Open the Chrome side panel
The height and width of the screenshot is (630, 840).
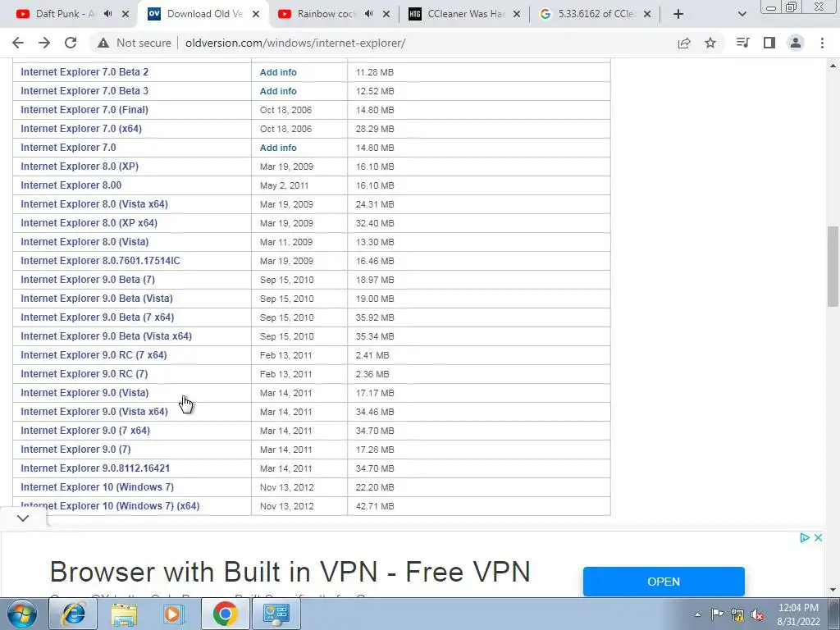(x=769, y=43)
